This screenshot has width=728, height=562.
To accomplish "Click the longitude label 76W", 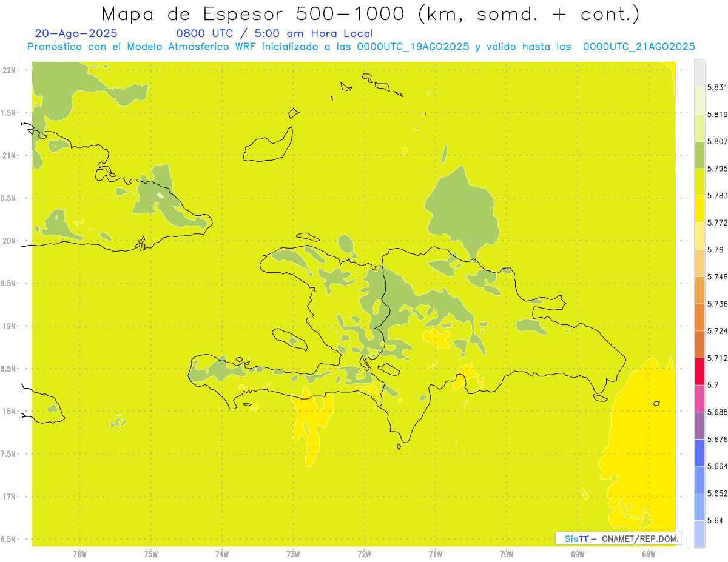I will [79, 554].
